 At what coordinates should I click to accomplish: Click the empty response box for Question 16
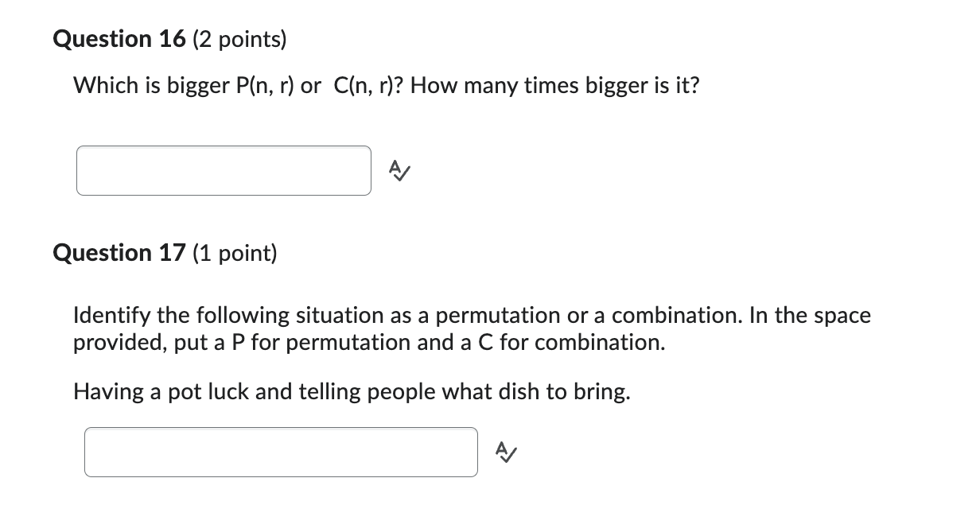coord(223,170)
